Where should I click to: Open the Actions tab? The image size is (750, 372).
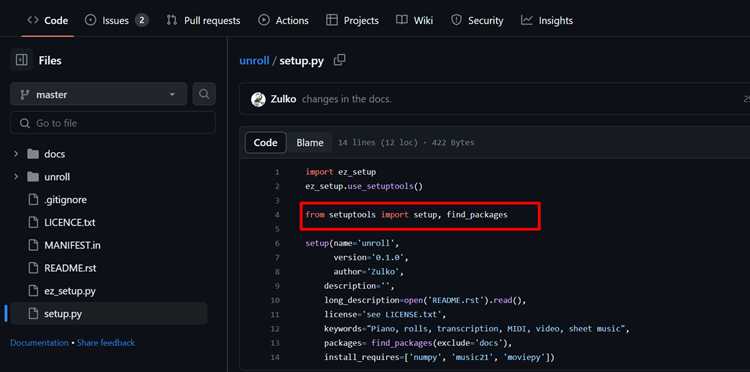[x=283, y=21]
